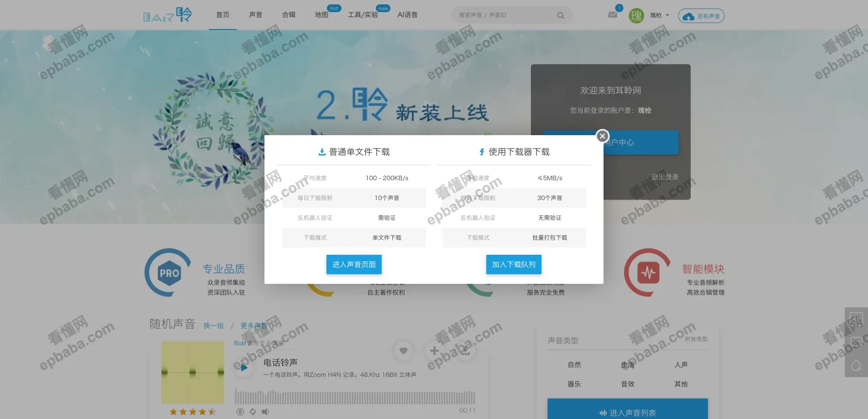868x419 pixels.
Task: Click the green 瑰 user avatar
Action: tap(636, 16)
